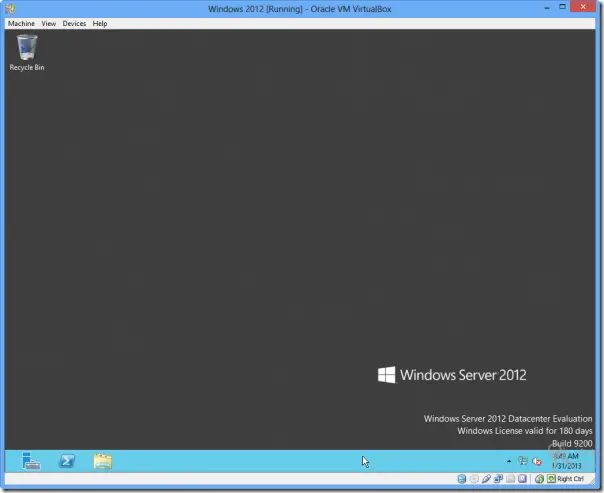This screenshot has width=604, height=493.
Task: Click the keyboard capture host key icon
Action: pos(552,479)
